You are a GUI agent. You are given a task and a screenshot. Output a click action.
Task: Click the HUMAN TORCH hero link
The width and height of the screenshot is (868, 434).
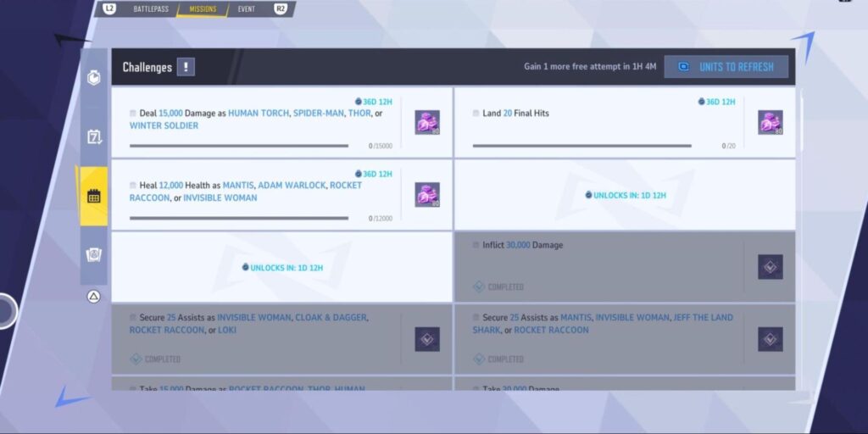(x=259, y=113)
